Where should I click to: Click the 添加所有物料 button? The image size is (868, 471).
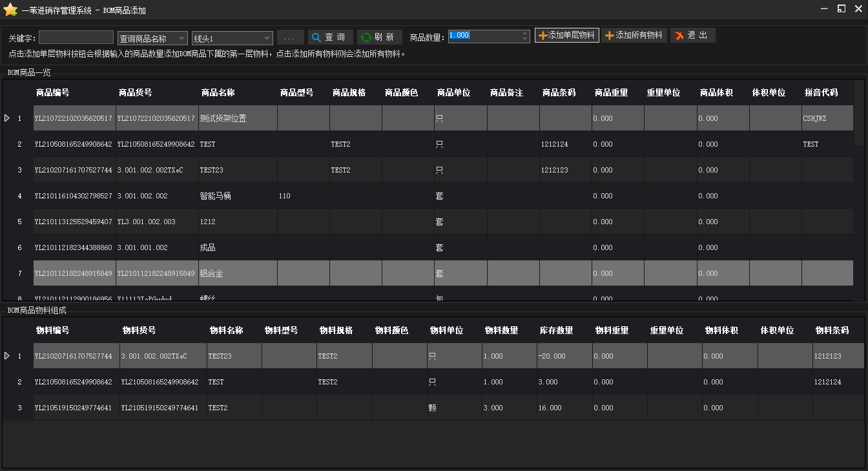click(x=634, y=36)
